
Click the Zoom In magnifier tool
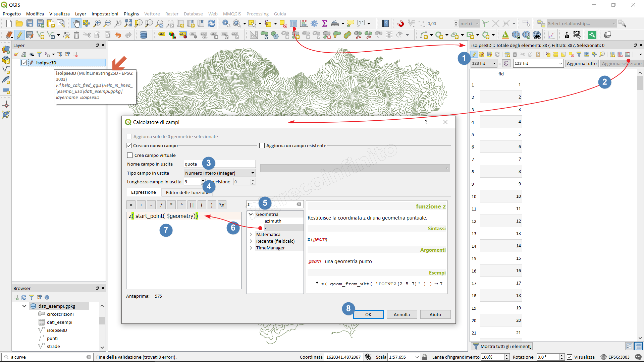tap(97, 23)
